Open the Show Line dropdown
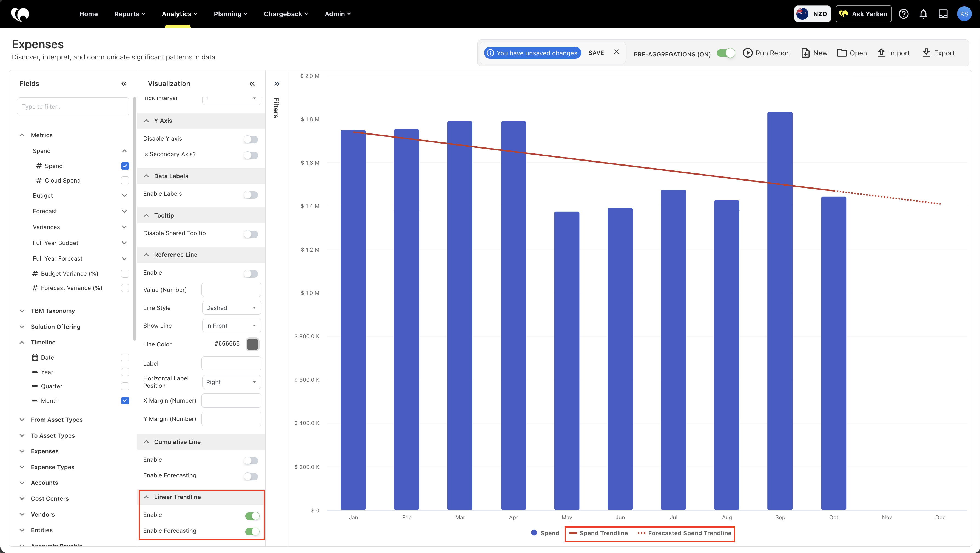This screenshot has height=553, width=980. (x=232, y=326)
